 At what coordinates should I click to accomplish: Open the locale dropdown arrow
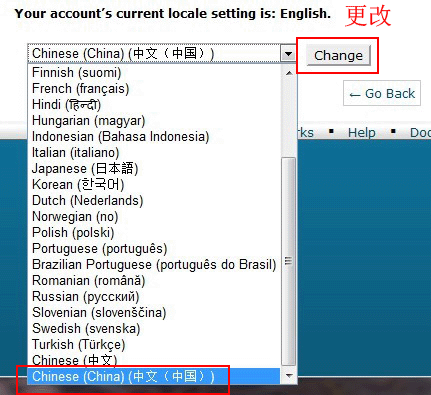pyautogui.click(x=288, y=53)
